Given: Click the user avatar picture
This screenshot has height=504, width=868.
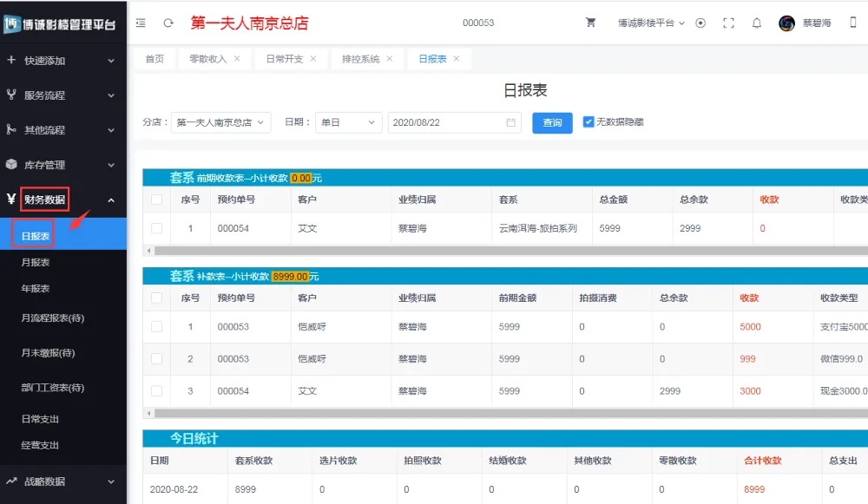Looking at the screenshot, I should click(x=786, y=23).
